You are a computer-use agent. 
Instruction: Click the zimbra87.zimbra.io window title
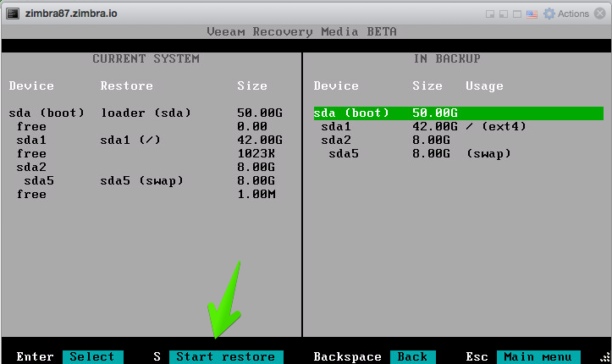(x=71, y=14)
